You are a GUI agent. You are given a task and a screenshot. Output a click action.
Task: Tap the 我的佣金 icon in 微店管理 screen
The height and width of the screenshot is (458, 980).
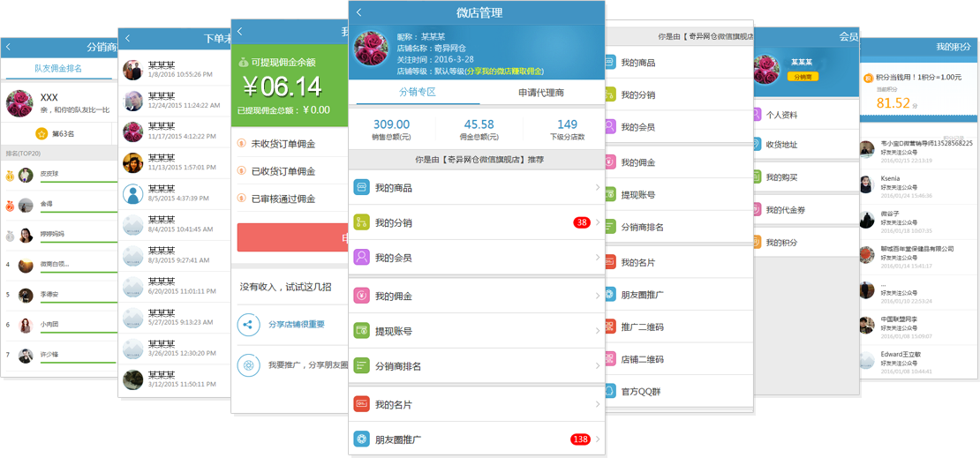point(361,296)
